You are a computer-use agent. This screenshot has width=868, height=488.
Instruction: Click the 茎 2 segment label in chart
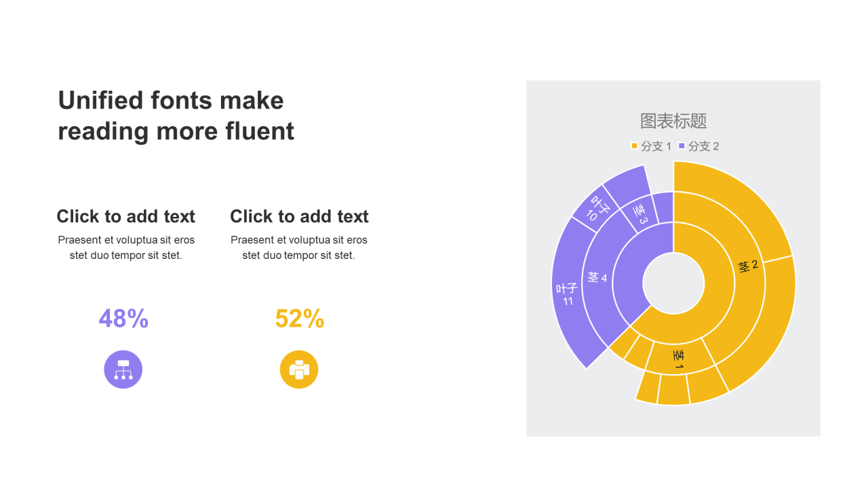click(x=748, y=266)
